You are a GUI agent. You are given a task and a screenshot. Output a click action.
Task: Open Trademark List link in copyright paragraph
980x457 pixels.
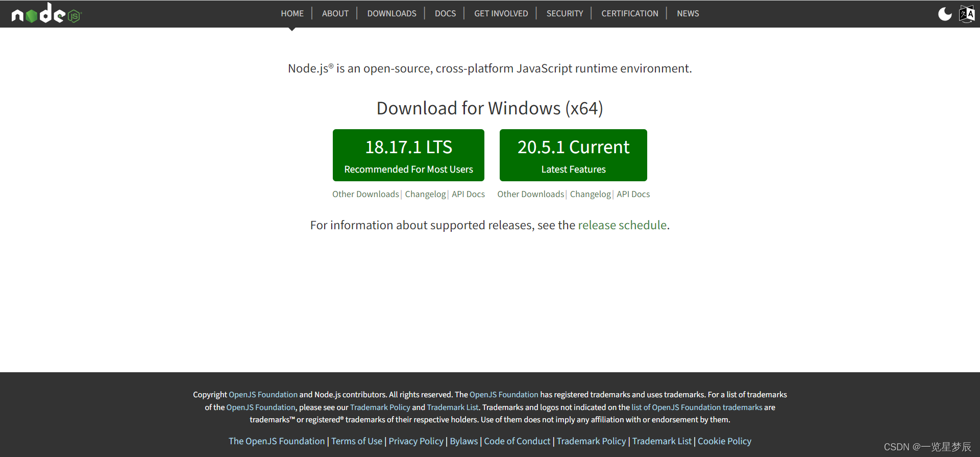[x=453, y=407]
